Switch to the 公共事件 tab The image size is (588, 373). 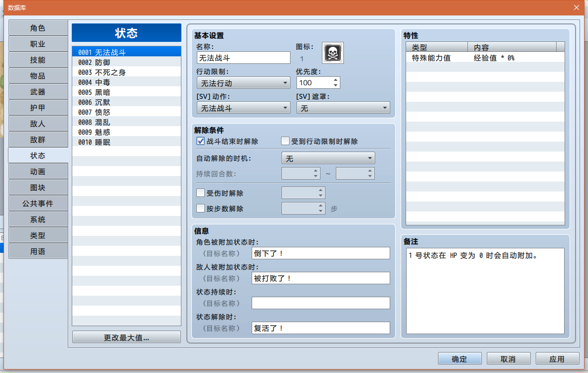(x=38, y=203)
